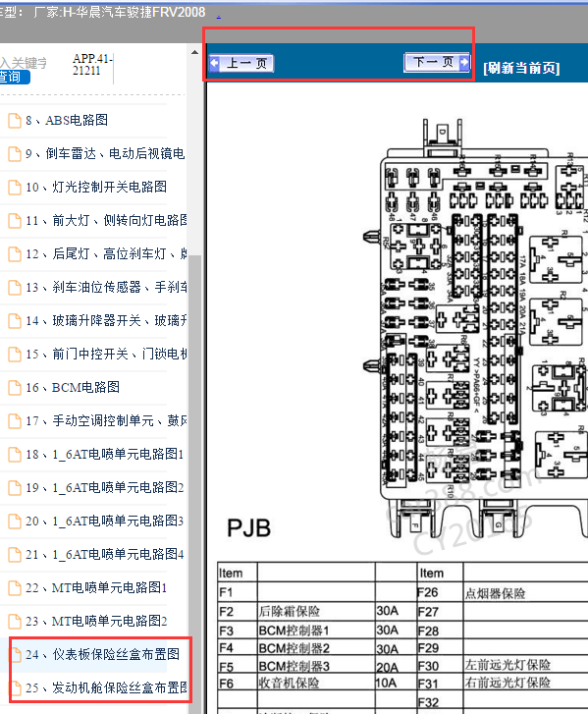
Task: Open 8、ABS电路图 entry
Action: coord(67,120)
